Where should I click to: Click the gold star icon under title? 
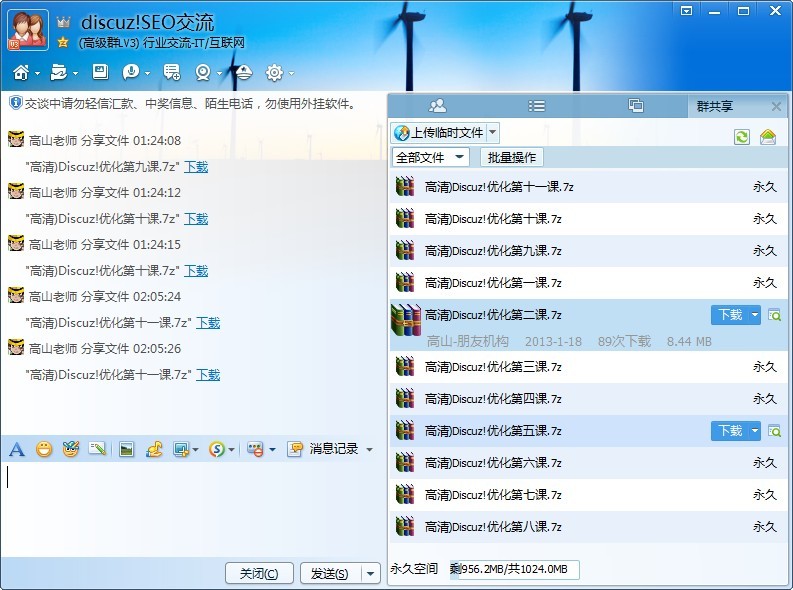point(63,42)
